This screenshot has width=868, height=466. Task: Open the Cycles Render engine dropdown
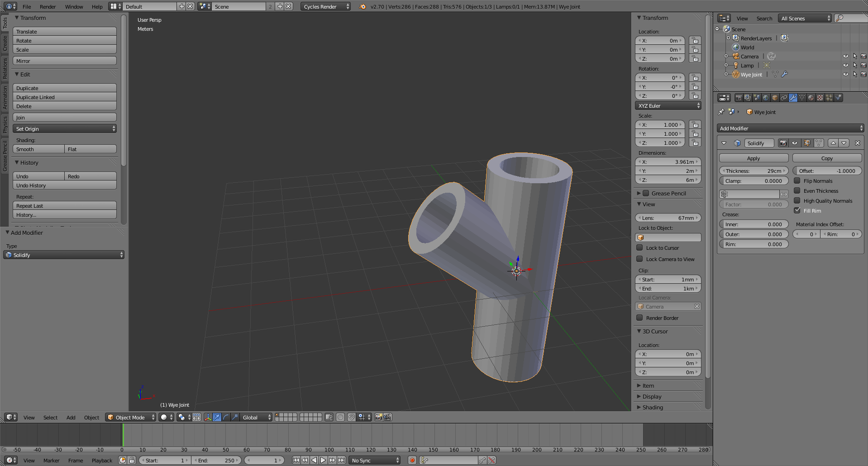point(325,6)
